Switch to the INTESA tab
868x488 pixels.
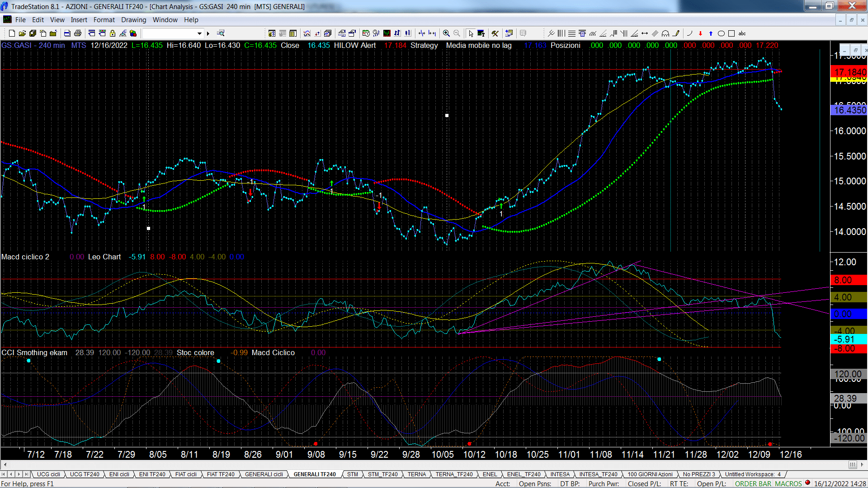[560, 474]
